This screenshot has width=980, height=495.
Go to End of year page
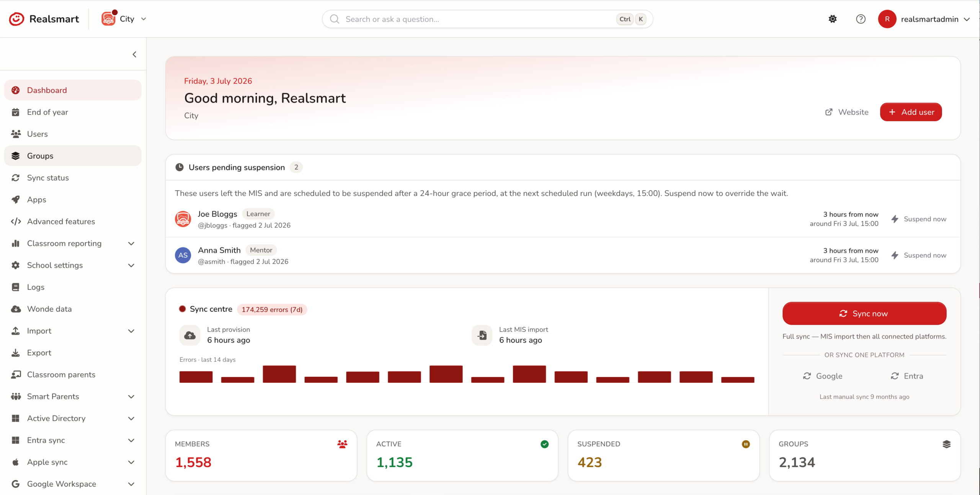(x=73, y=112)
